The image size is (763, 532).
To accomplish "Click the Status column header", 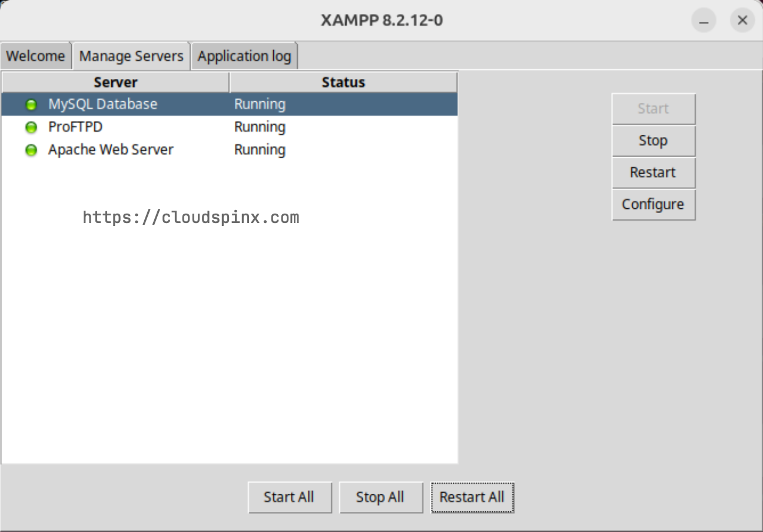I will click(x=343, y=82).
